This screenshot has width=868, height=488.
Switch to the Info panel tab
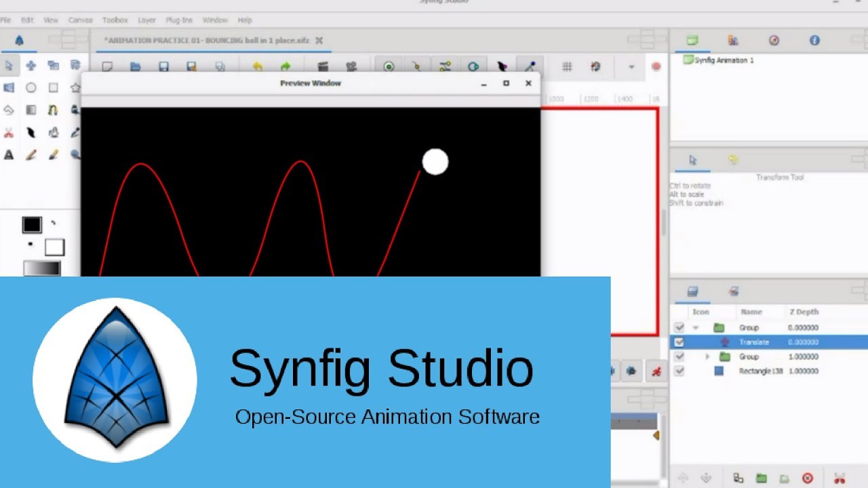tap(814, 41)
